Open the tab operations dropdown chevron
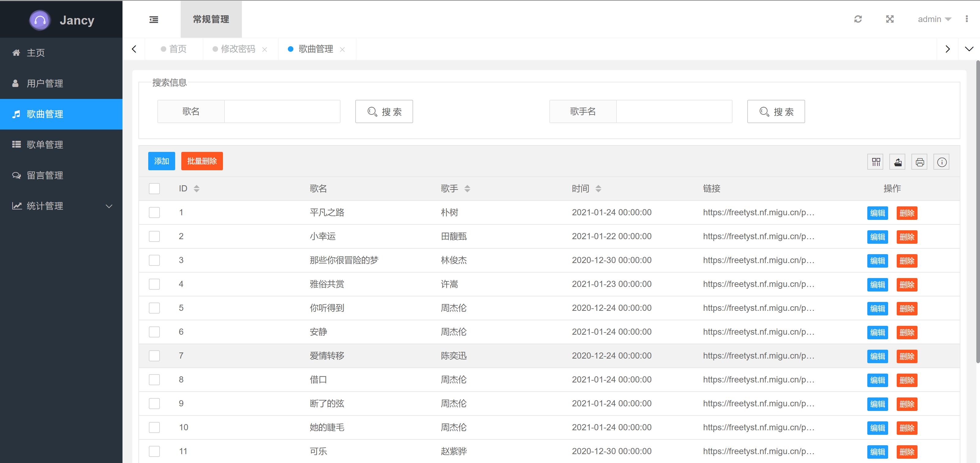This screenshot has width=980, height=463. click(x=969, y=49)
